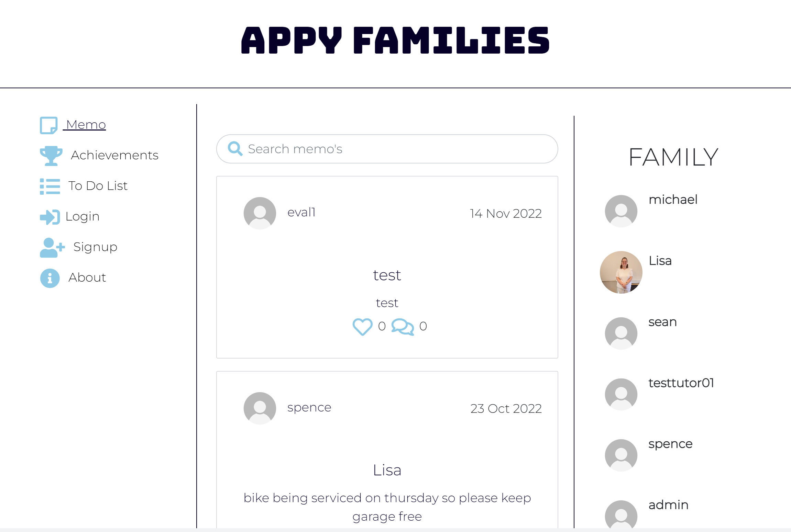Screen dimensions: 791x532
Task: Click the Signup user-plus icon
Action: pos(52,248)
